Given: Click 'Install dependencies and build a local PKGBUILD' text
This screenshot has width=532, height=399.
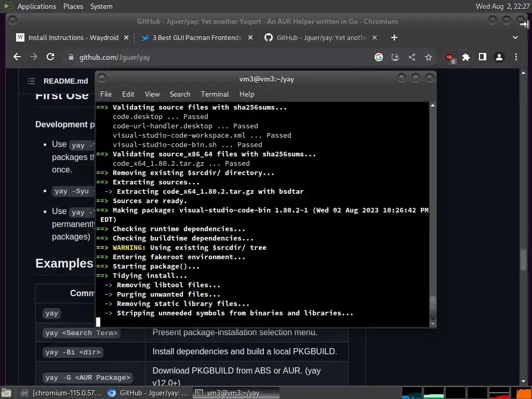Looking at the screenshot, I should tap(245, 351).
